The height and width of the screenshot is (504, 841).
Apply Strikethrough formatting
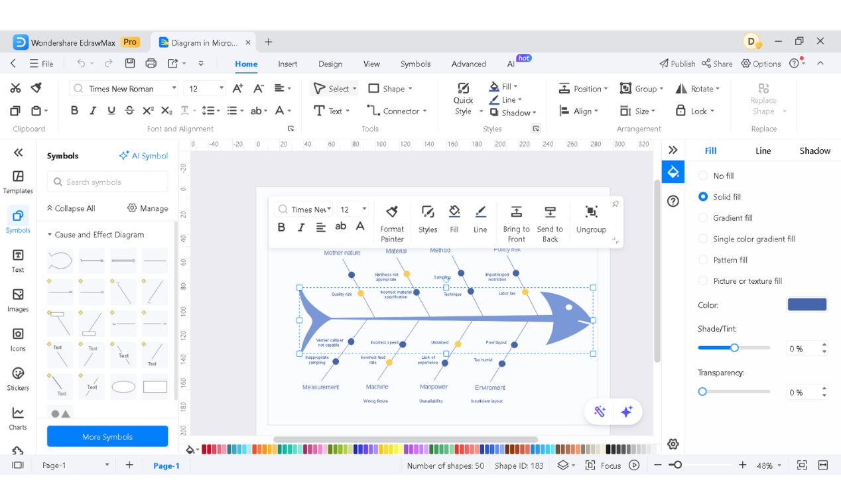click(x=129, y=111)
